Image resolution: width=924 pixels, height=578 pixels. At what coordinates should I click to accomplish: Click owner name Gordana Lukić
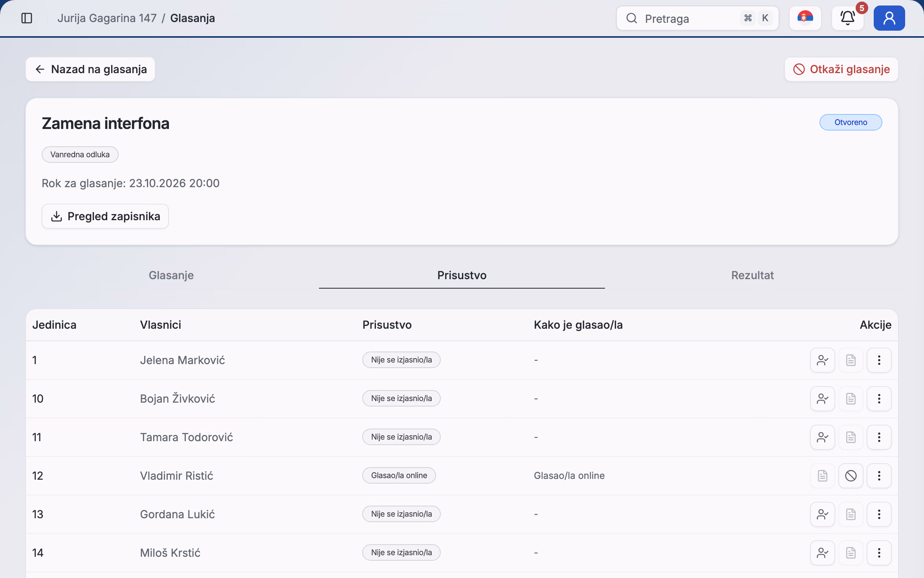click(x=178, y=514)
